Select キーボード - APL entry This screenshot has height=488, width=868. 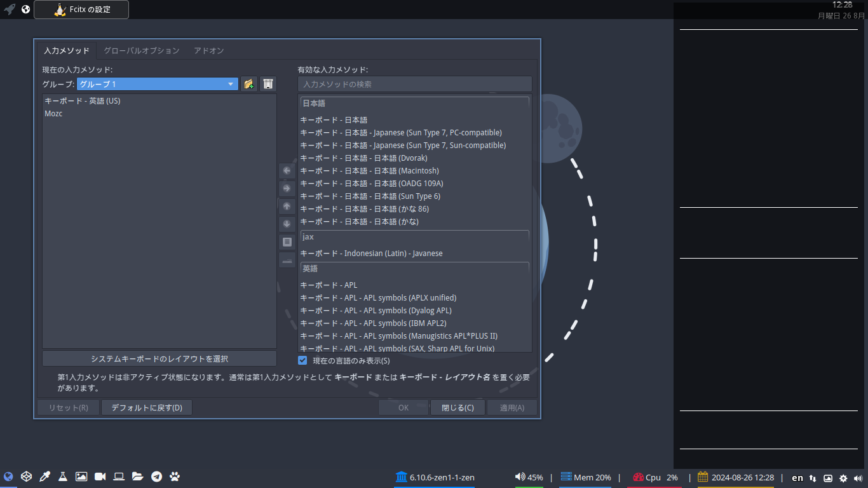[x=414, y=285]
